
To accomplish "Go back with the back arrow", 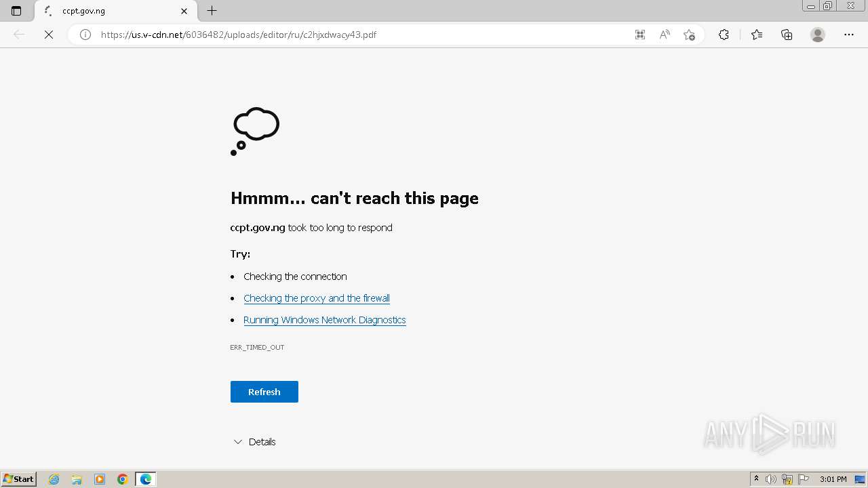I will pos(19,35).
